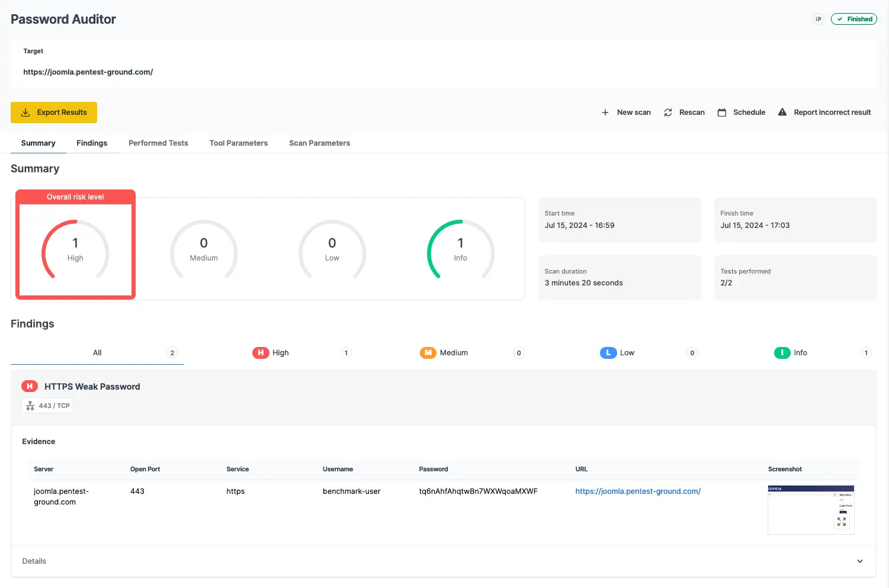Image resolution: width=889 pixels, height=588 pixels.
Task: Click the Finished status badge
Action: click(854, 19)
